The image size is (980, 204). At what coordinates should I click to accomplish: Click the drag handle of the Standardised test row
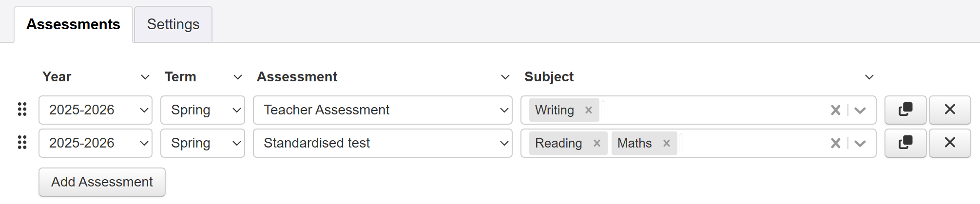[22, 143]
